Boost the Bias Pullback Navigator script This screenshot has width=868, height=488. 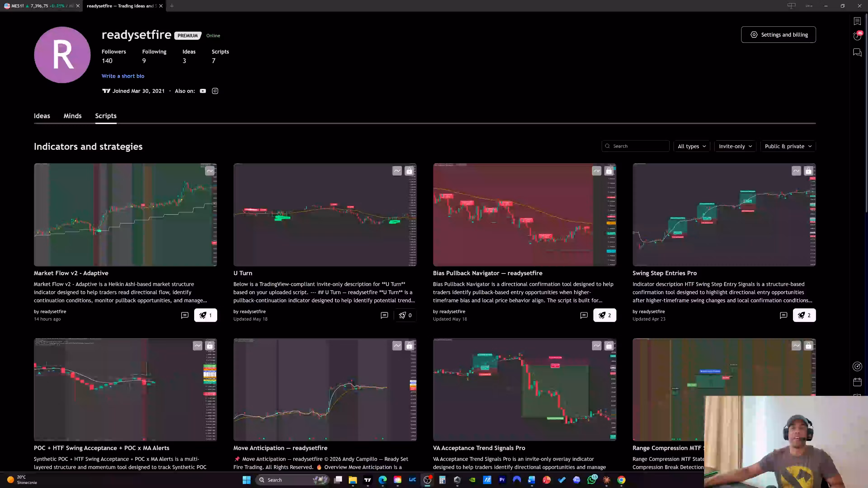604,315
